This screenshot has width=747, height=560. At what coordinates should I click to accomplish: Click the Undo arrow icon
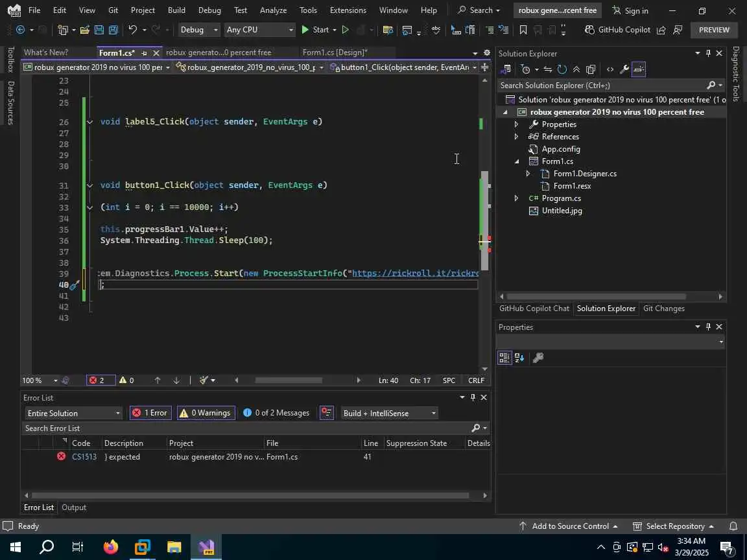[x=133, y=30]
